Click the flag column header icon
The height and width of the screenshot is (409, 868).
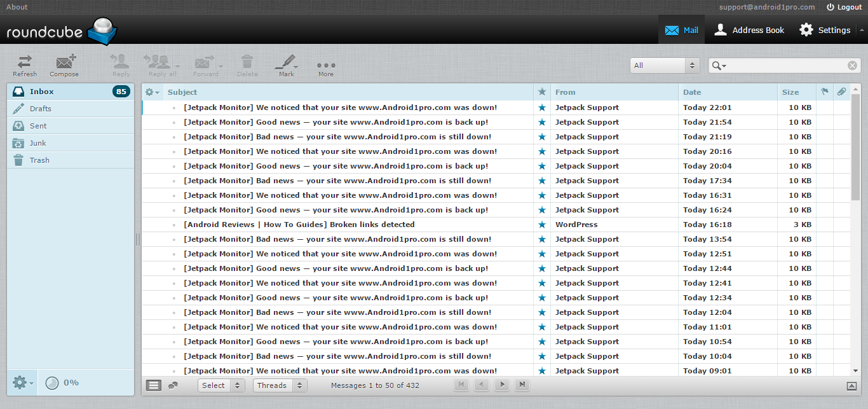coord(825,92)
